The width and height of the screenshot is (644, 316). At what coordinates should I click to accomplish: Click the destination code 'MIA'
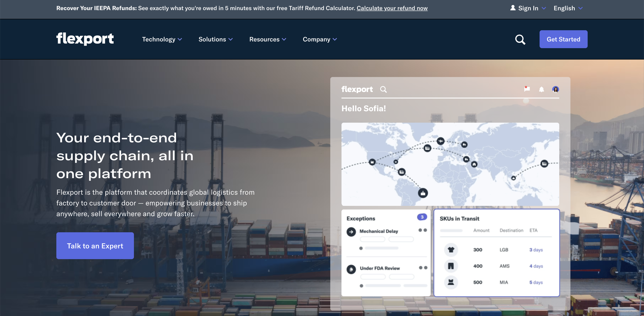[x=504, y=282]
